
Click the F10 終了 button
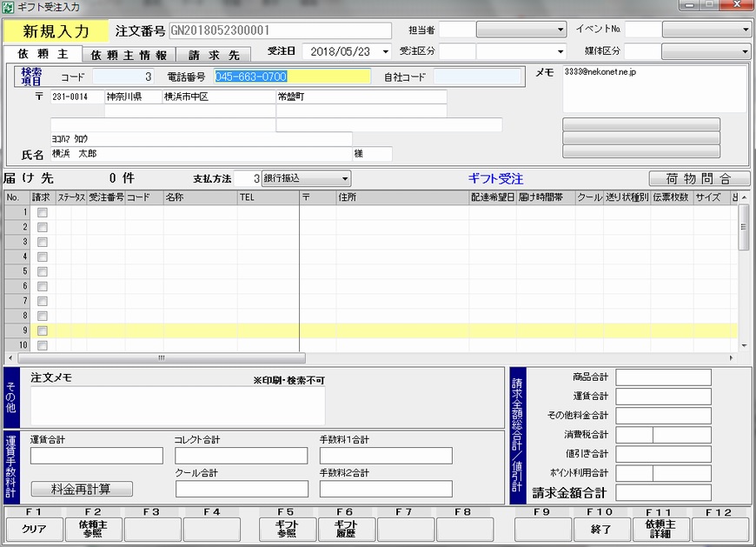click(601, 529)
